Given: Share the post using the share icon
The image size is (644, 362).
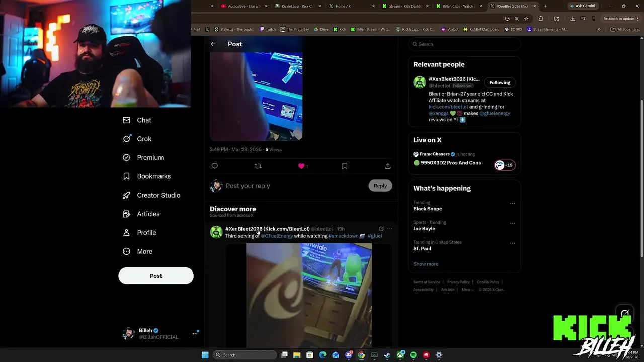Looking at the screenshot, I should click(388, 166).
